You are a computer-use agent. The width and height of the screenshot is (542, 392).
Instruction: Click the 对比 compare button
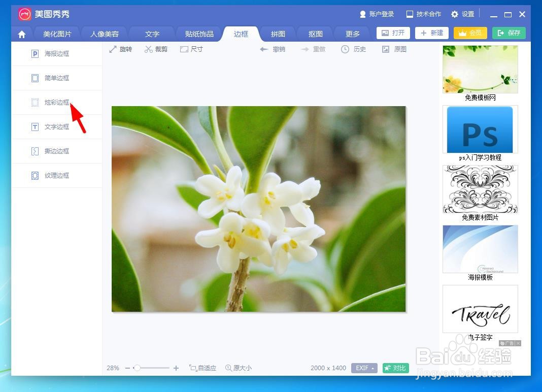tap(395, 368)
